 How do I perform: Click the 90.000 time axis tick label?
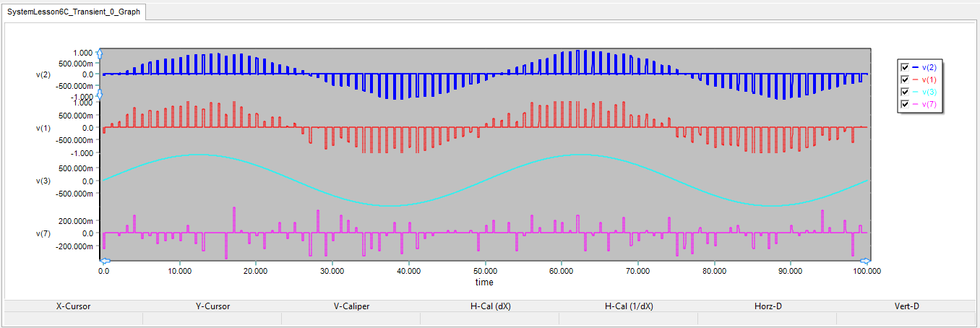coord(791,272)
